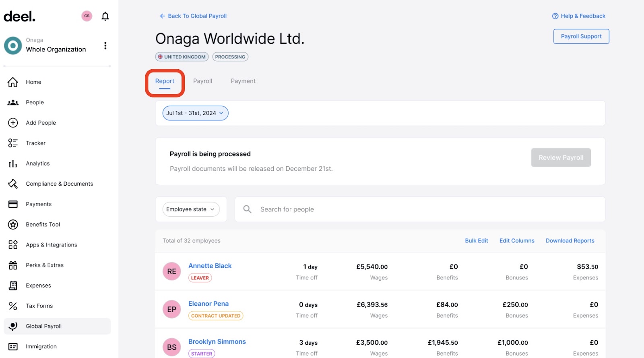
Task: Click the Immigration ID card icon
Action: click(13, 347)
